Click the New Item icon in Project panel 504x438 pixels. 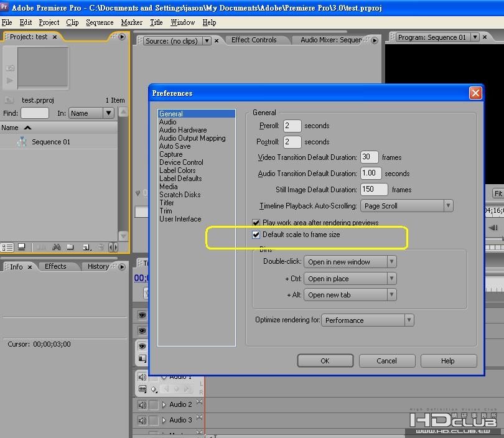pyautogui.click(x=86, y=247)
